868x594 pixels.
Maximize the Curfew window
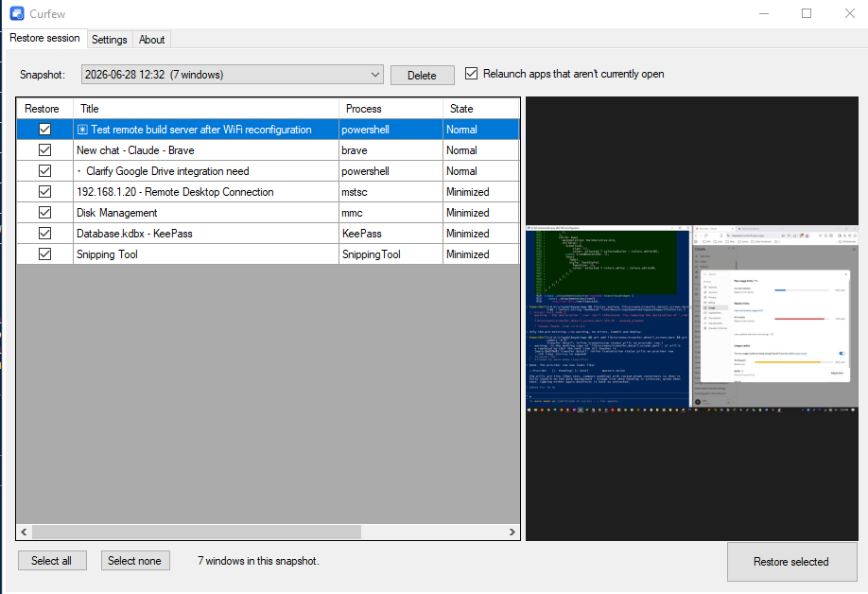(x=807, y=13)
